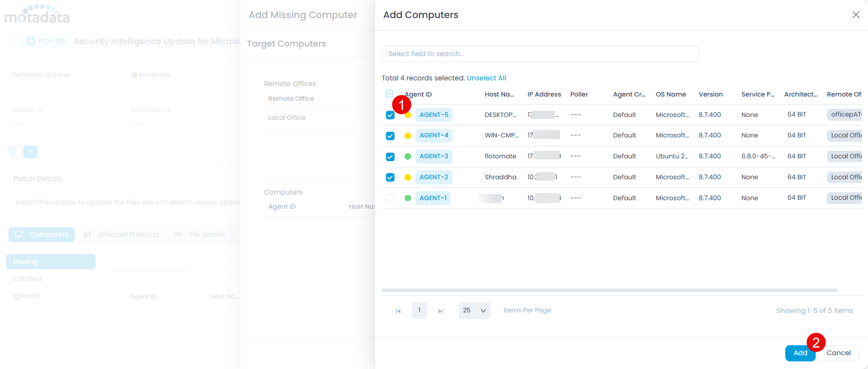Click the officepAT remote office tag

pyautogui.click(x=845, y=115)
